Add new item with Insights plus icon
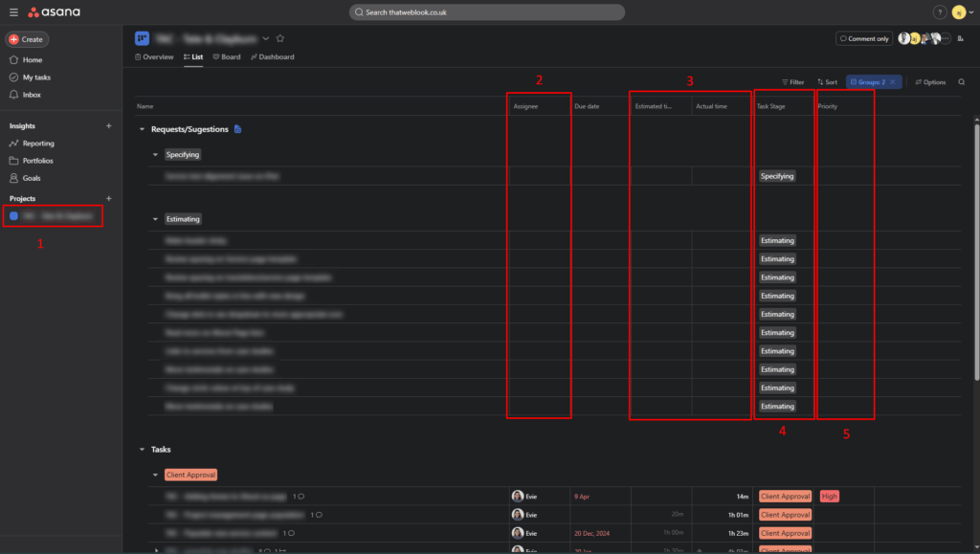980x554 pixels. [x=108, y=126]
